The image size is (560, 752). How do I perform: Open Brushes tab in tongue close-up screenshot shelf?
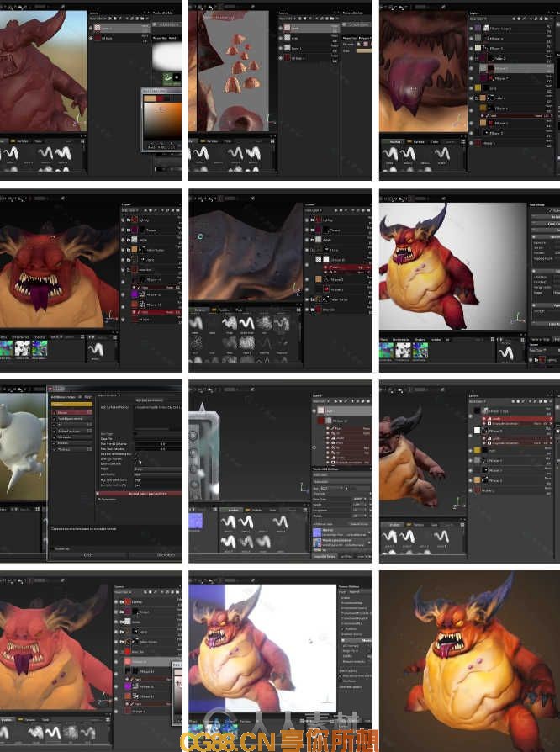click(395, 141)
